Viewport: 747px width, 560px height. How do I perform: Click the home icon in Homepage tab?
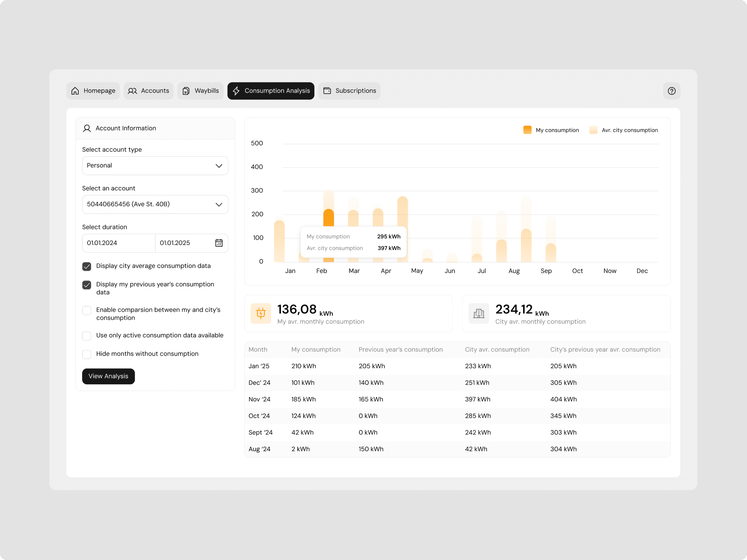click(x=75, y=91)
